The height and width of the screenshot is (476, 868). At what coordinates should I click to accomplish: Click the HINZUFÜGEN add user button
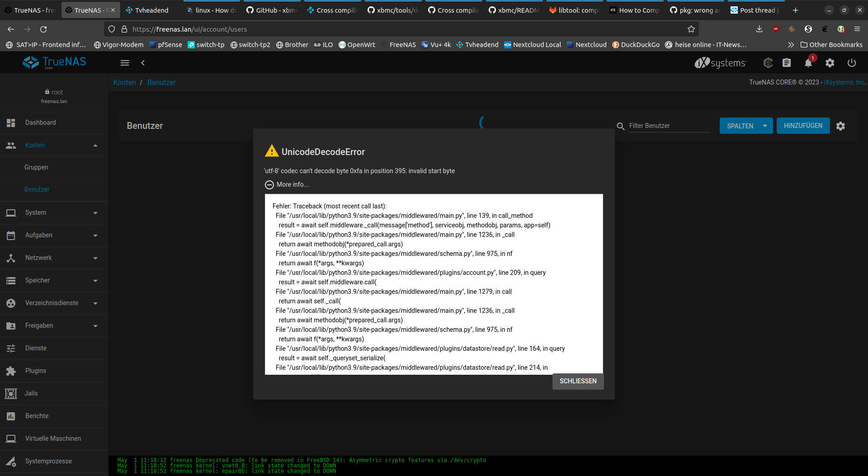(803, 126)
